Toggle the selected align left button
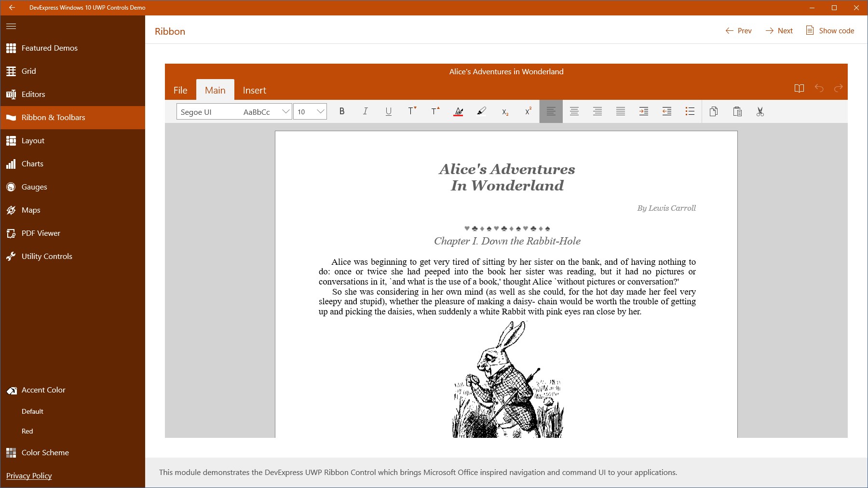Viewport: 868px width, 488px height. coord(551,111)
